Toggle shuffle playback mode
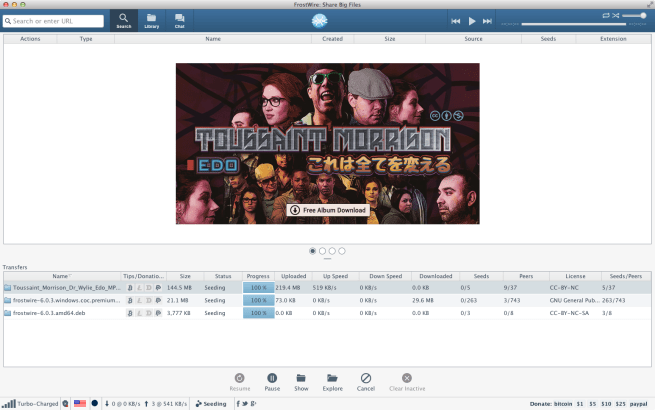 point(617,16)
